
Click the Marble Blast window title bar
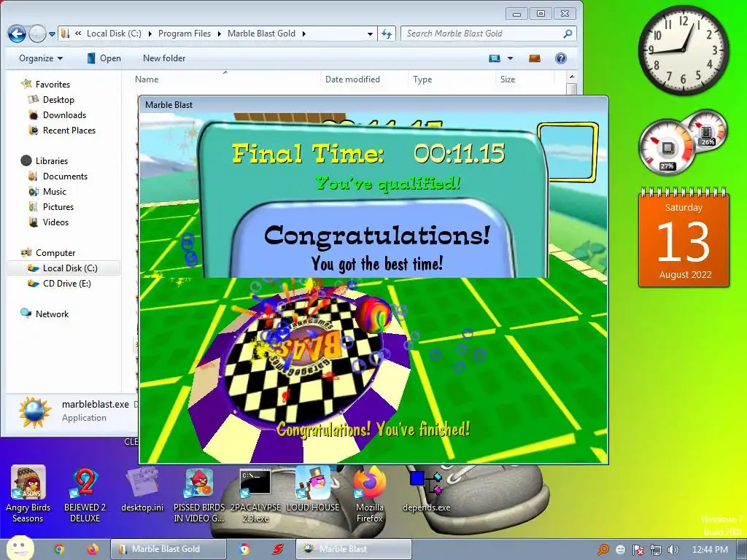click(373, 105)
